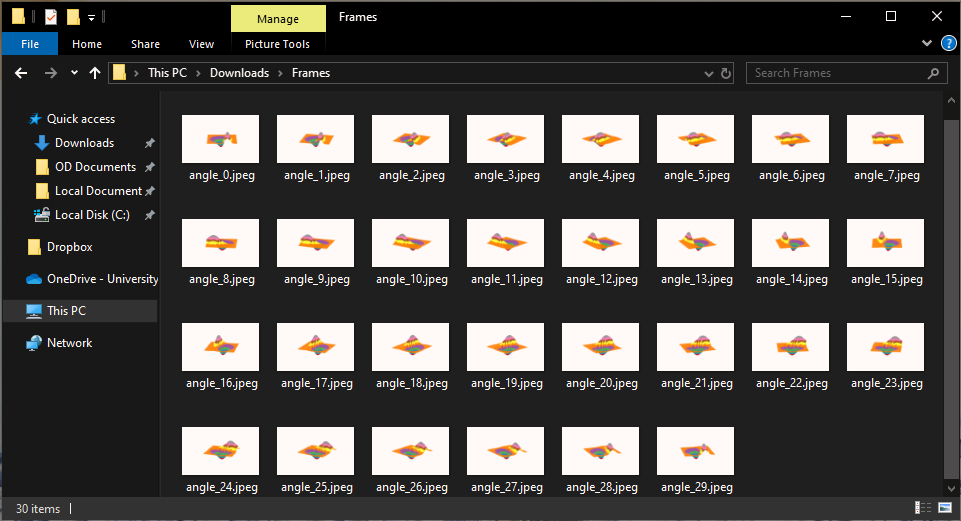This screenshot has width=961, height=521.
Task: Select the angle_24.jpeg thumbnail
Action: [221, 451]
